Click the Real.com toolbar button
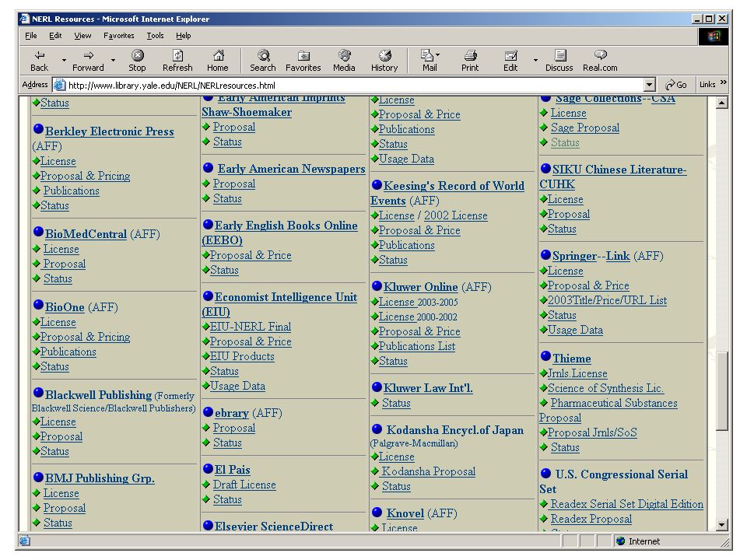 coord(600,61)
